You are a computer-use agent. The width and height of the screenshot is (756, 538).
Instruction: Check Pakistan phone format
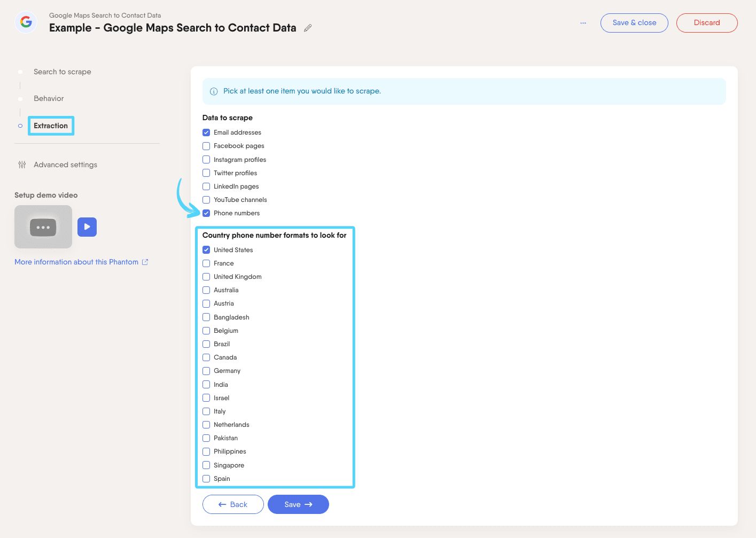[x=206, y=438]
